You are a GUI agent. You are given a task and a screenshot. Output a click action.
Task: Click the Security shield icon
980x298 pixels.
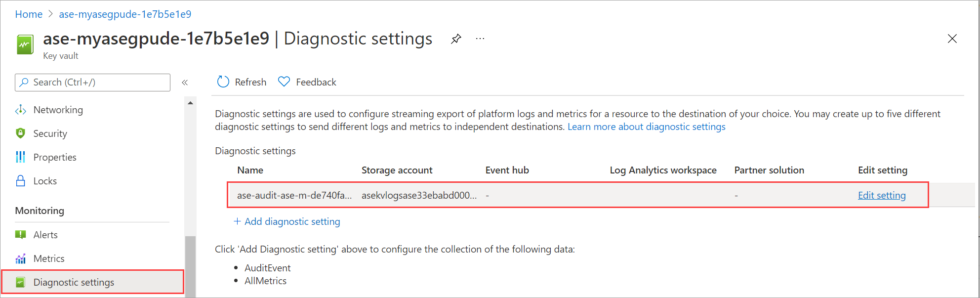point(21,133)
